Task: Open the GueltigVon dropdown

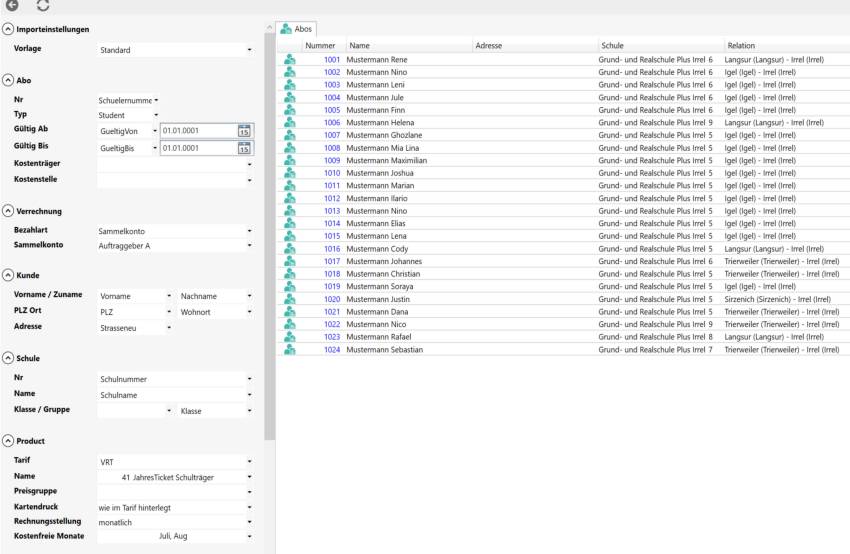Action: (128, 131)
